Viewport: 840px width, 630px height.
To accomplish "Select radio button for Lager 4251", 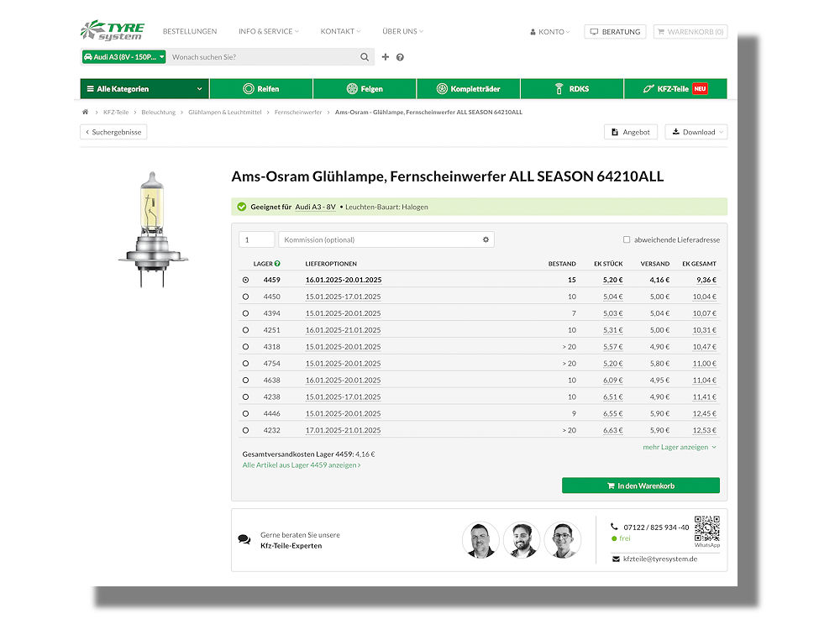I will click(x=245, y=330).
